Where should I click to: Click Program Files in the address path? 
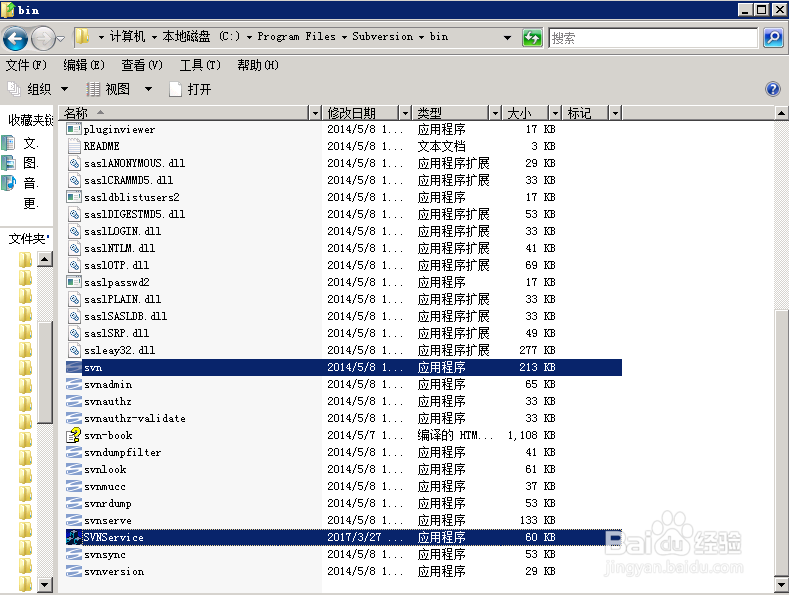[x=296, y=36]
